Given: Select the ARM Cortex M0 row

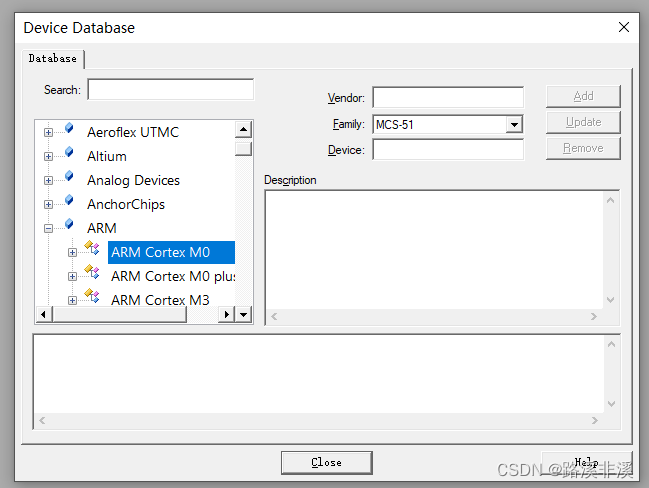Looking at the screenshot, I should (x=171, y=252).
